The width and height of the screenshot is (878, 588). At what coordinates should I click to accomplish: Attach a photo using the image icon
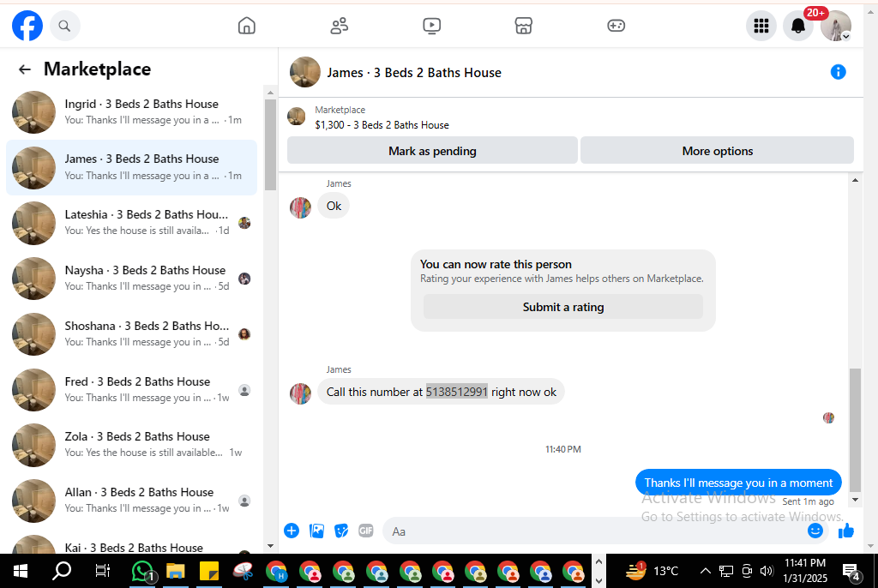click(x=316, y=531)
